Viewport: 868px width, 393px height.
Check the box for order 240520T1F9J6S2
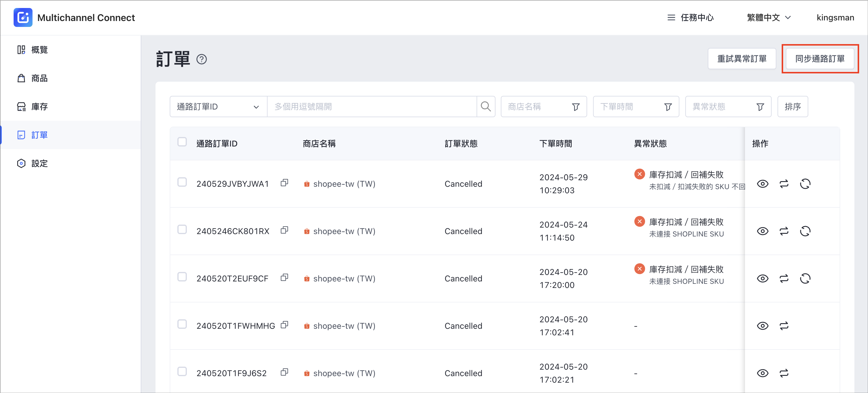pos(182,371)
